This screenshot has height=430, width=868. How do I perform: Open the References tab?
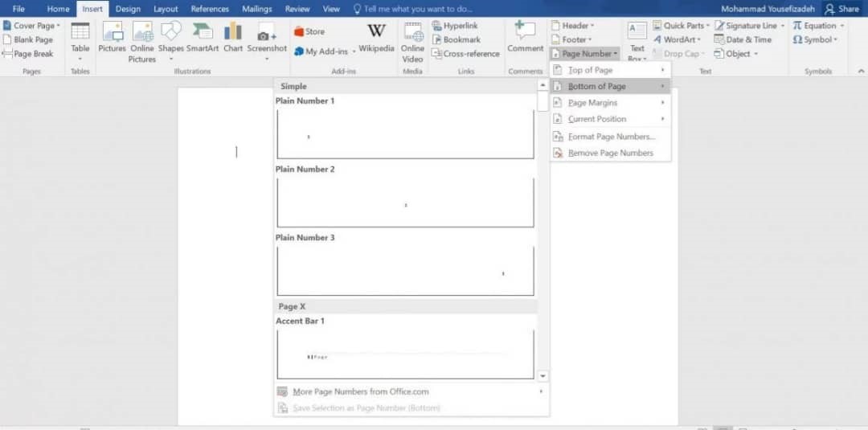[210, 9]
